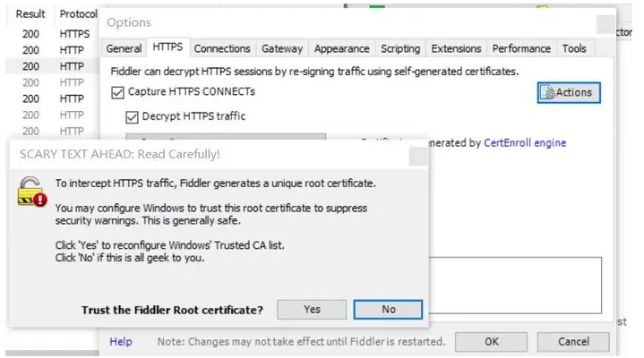
Task: Click the Result column header
Action: tap(30, 14)
